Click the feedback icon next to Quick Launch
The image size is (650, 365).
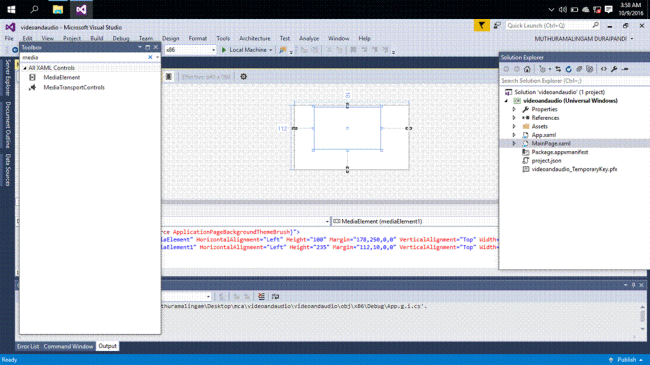(497, 26)
